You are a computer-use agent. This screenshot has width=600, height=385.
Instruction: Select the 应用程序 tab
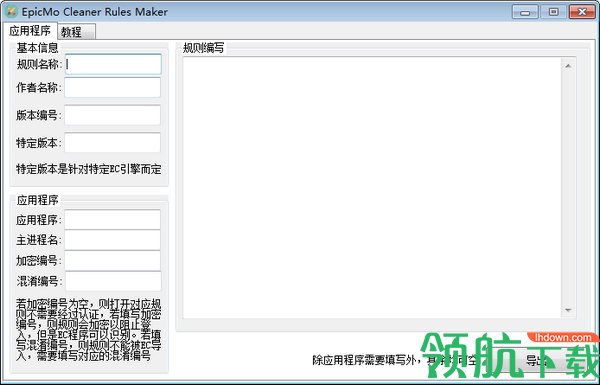pyautogui.click(x=30, y=30)
